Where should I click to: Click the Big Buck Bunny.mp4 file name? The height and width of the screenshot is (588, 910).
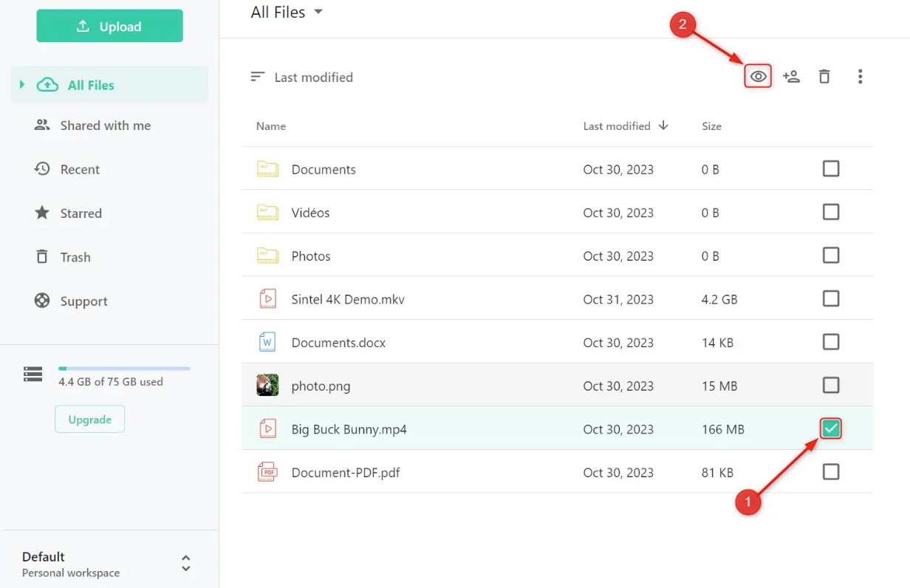[x=349, y=429]
